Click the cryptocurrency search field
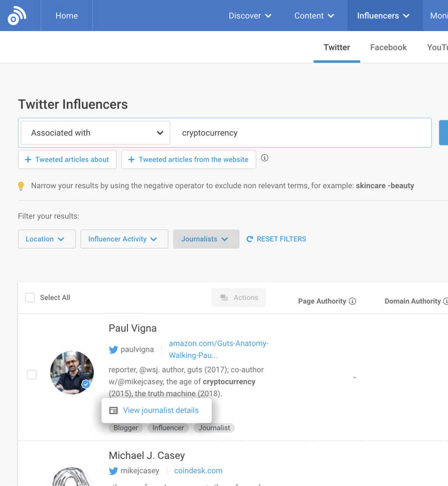The height and width of the screenshot is (486, 448). click(x=297, y=133)
